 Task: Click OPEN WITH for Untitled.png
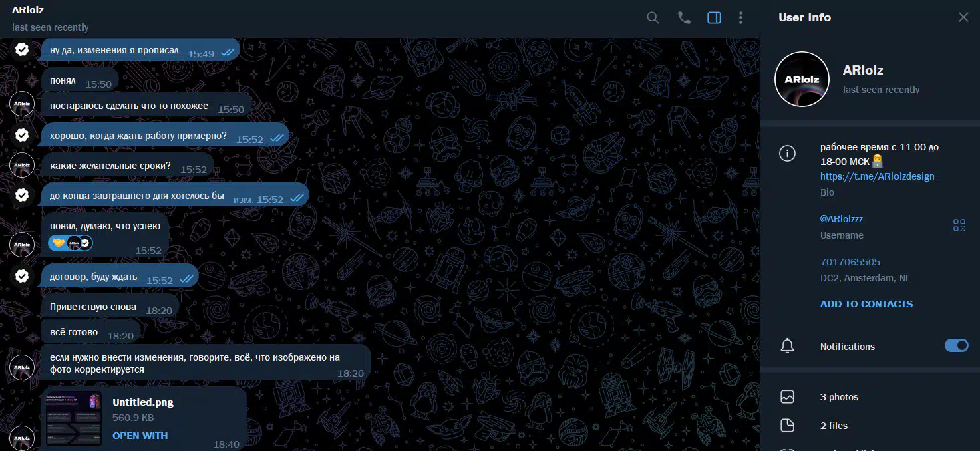coord(140,436)
